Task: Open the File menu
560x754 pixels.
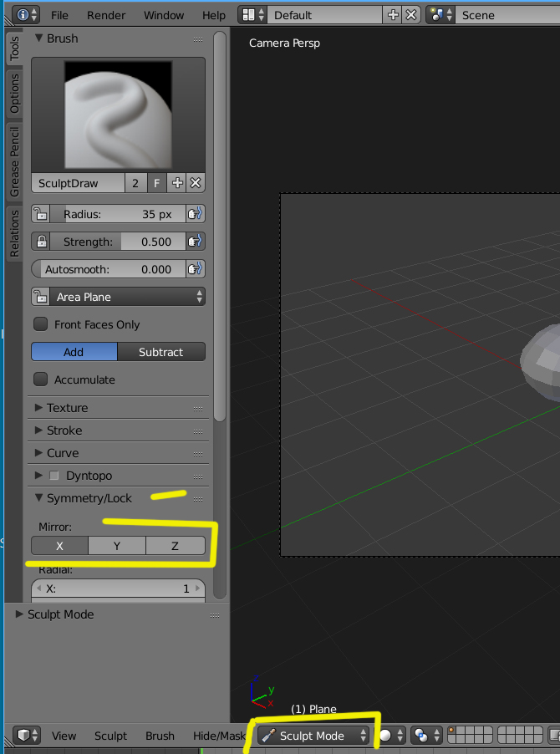Action: [x=59, y=15]
